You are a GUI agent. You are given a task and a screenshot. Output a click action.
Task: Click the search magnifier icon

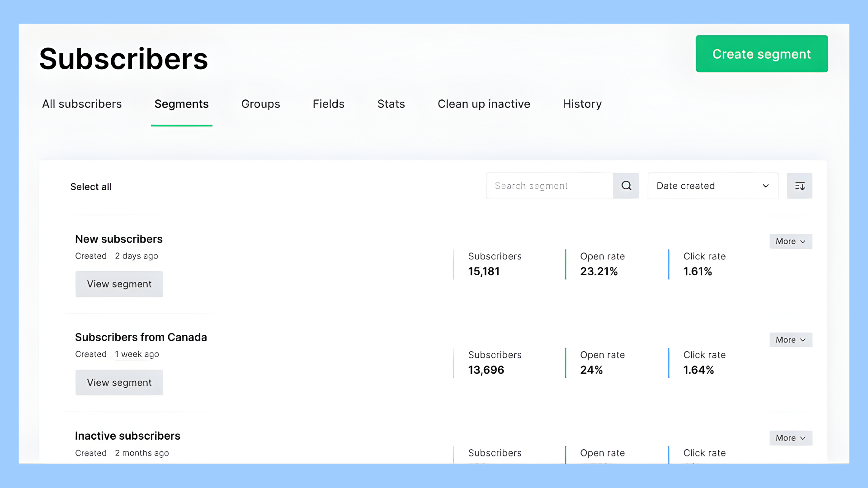[626, 186]
